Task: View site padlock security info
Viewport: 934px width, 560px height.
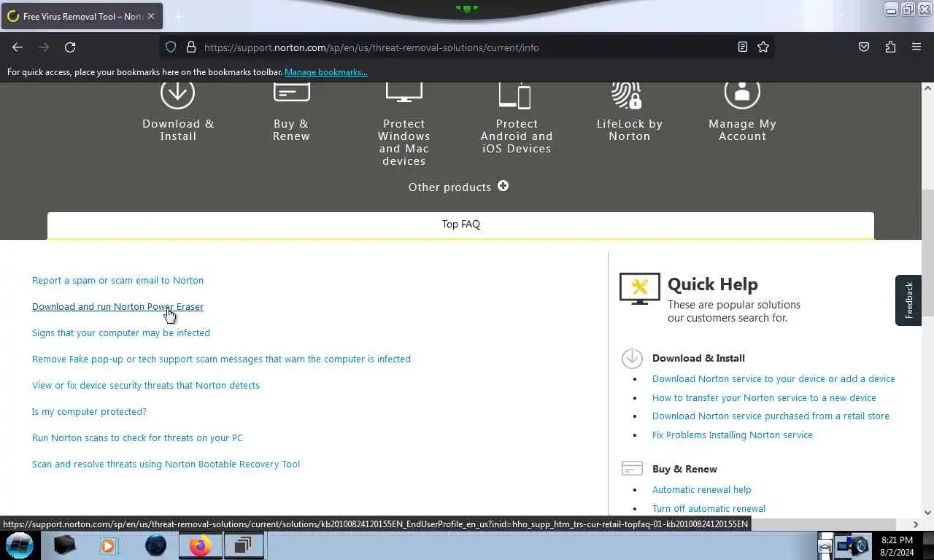Action: [191, 47]
